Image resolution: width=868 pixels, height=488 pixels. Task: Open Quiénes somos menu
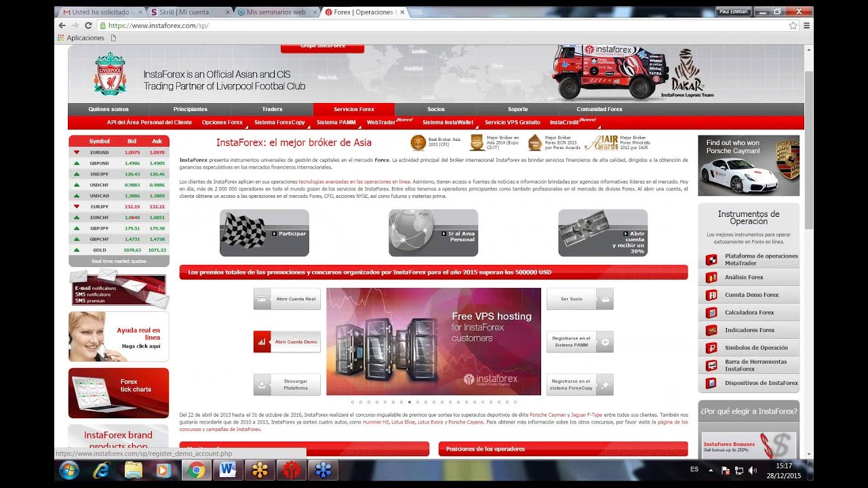click(108, 109)
